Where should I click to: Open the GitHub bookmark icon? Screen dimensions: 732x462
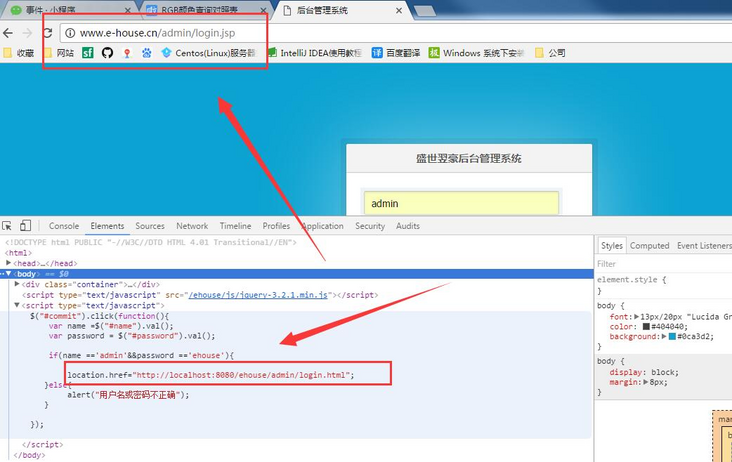click(107, 53)
